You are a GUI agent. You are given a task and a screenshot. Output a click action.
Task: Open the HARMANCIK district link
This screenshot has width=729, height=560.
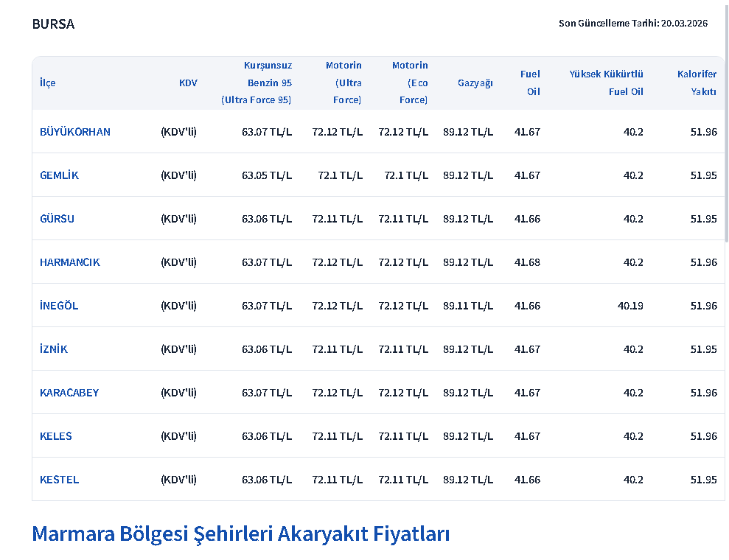pyautogui.click(x=70, y=262)
